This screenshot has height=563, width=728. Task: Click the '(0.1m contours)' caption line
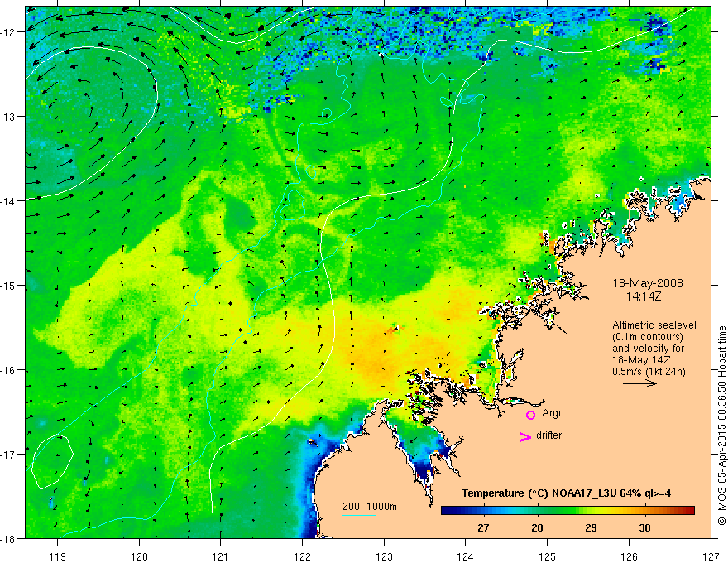[x=648, y=337]
